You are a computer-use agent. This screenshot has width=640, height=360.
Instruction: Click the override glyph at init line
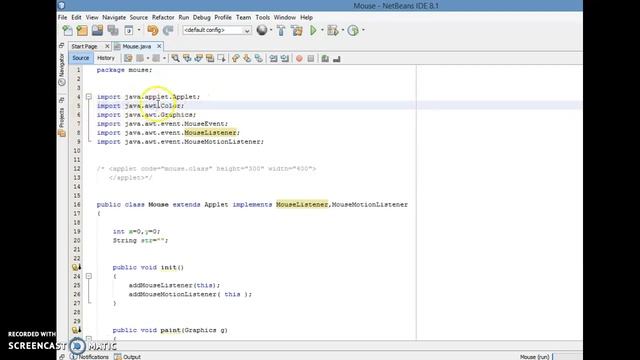[x=76, y=267]
